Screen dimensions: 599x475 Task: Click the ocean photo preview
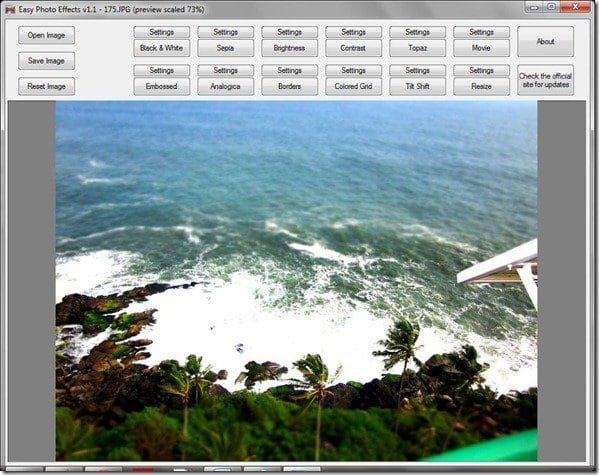click(296, 281)
